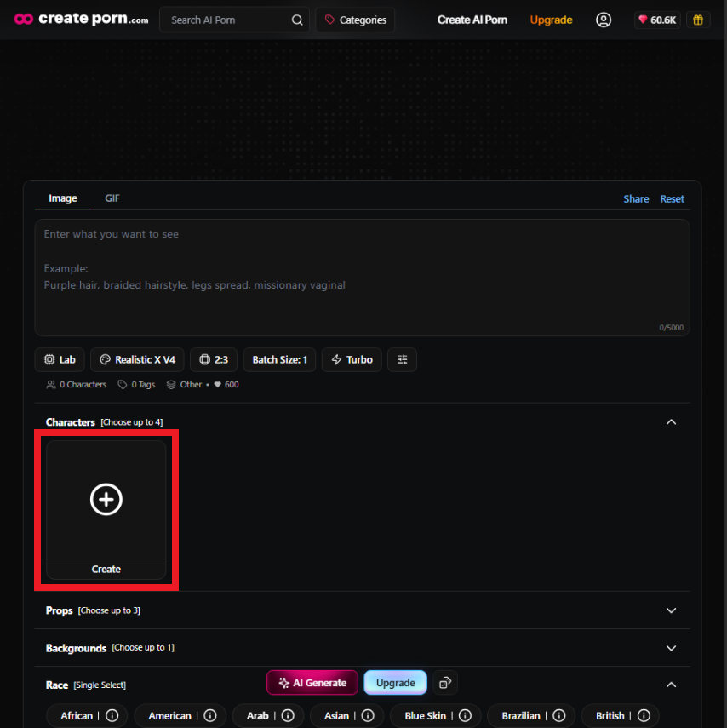Image resolution: width=727 pixels, height=728 pixels.
Task: Collapse the Race section
Action: tap(671, 685)
